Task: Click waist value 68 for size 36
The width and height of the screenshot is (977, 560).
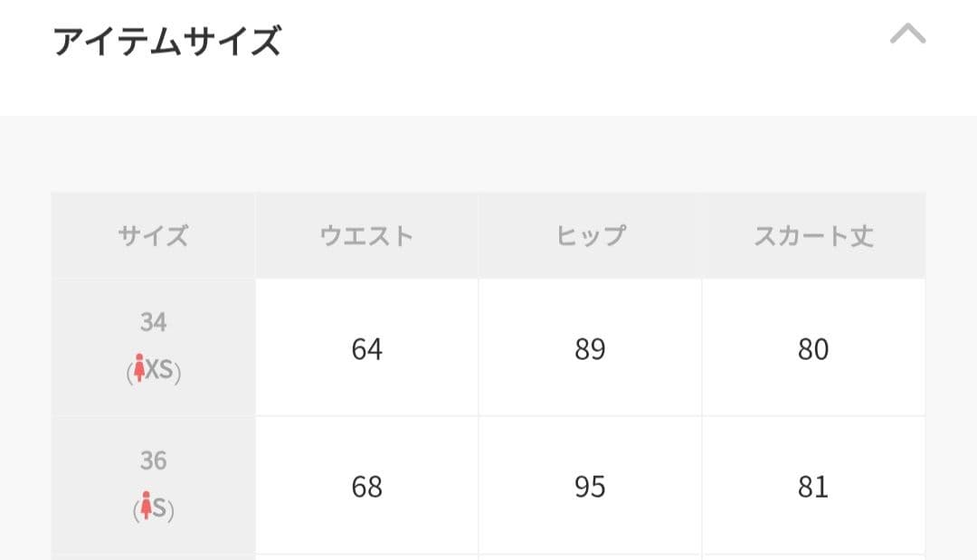Action: click(366, 488)
